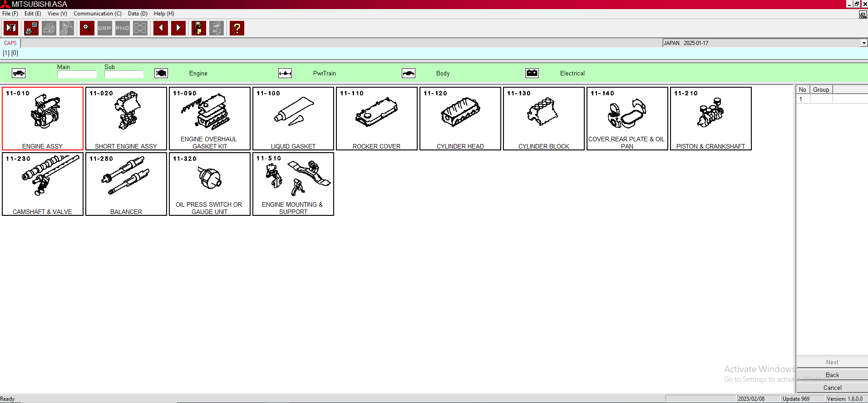This screenshot has height=403, width=868.
Task: Click the save-to-floppy toolbar icon
Action: (x=199, y=28)
